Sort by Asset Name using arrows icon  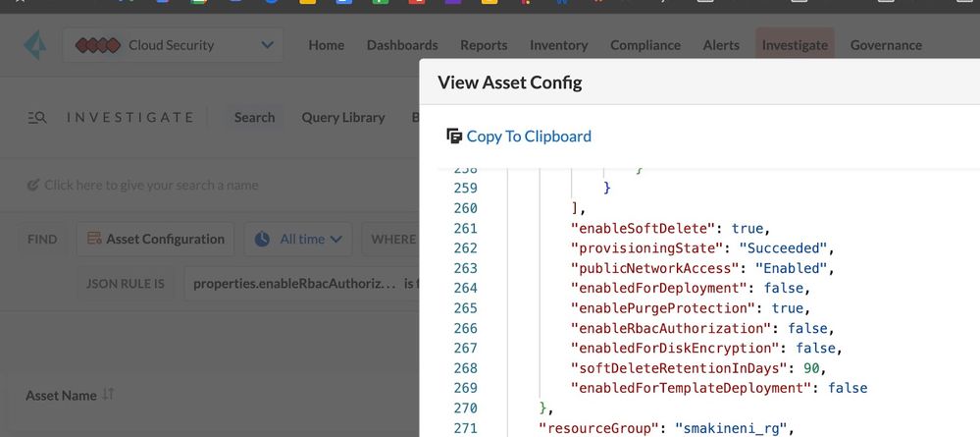(x=109, y=394)
